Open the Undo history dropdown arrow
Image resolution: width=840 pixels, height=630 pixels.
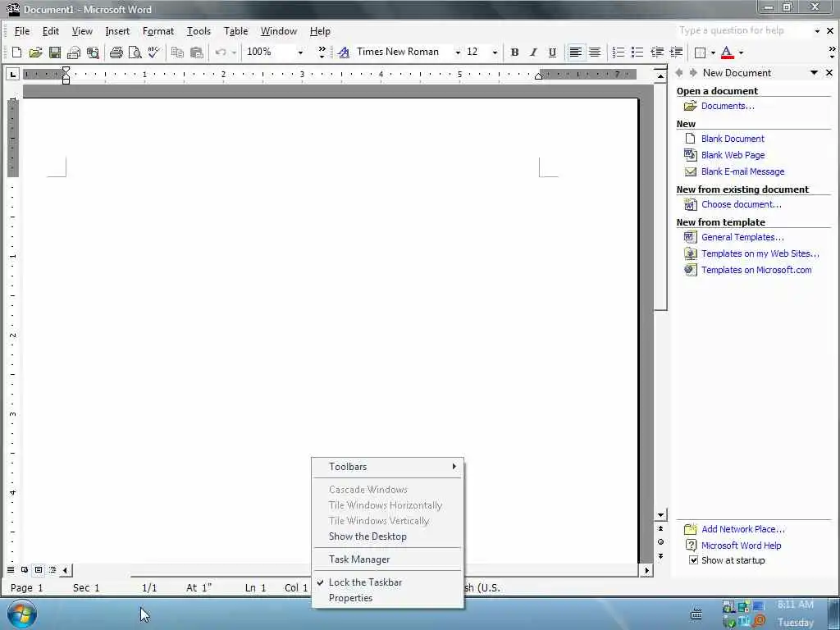point(234,52)
